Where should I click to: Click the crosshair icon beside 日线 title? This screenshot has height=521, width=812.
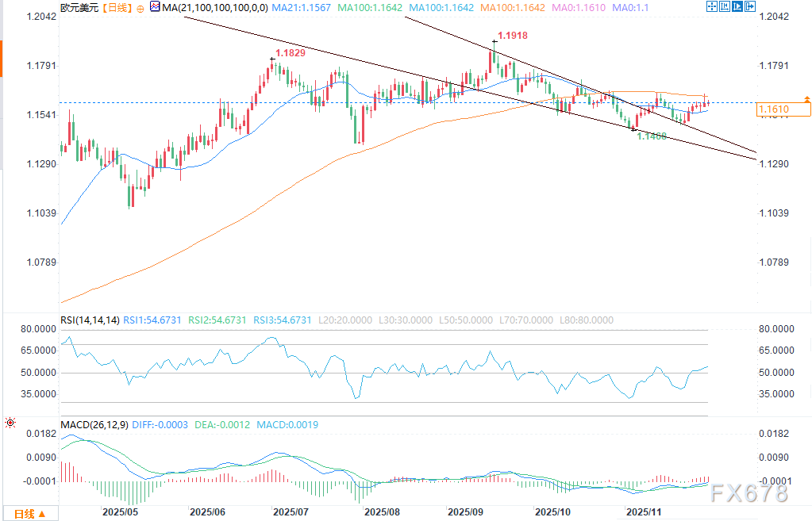(140, 8)
